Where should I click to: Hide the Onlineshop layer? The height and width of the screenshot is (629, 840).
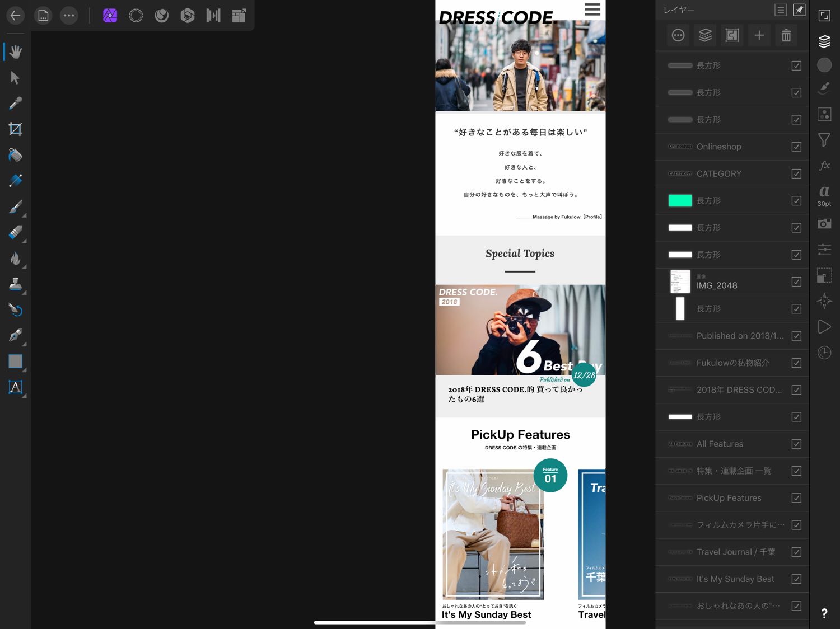[796, 147]
